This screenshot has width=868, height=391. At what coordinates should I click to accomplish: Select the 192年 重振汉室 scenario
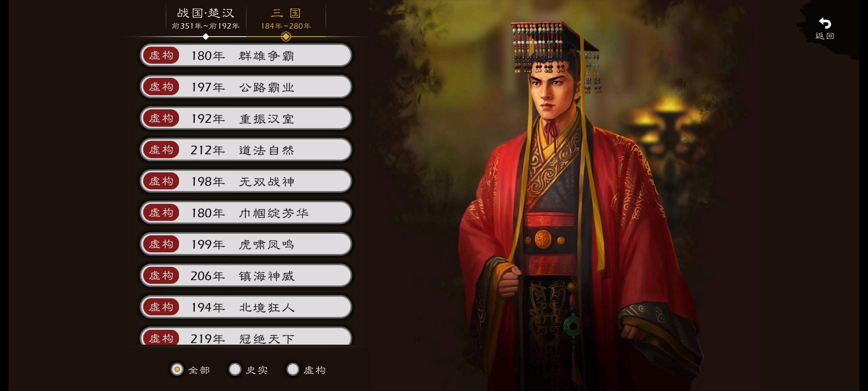(246, 118)
